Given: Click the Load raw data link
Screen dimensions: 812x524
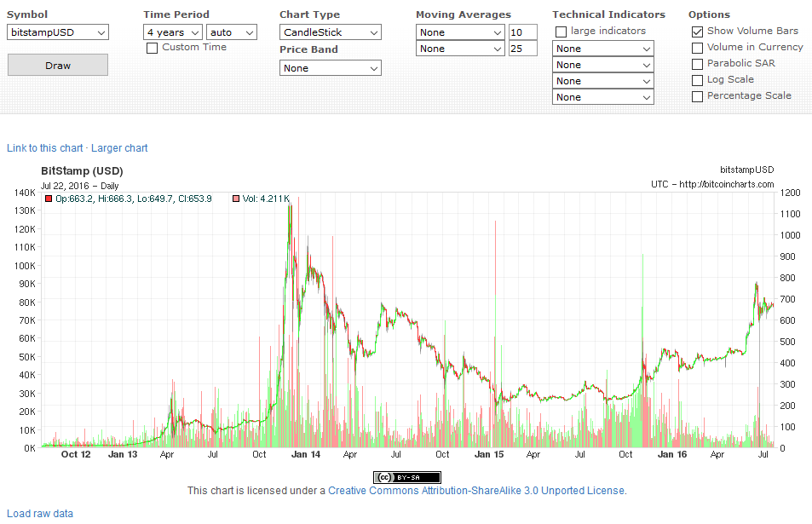Looking at the screenshot, I should pos(40,514).
